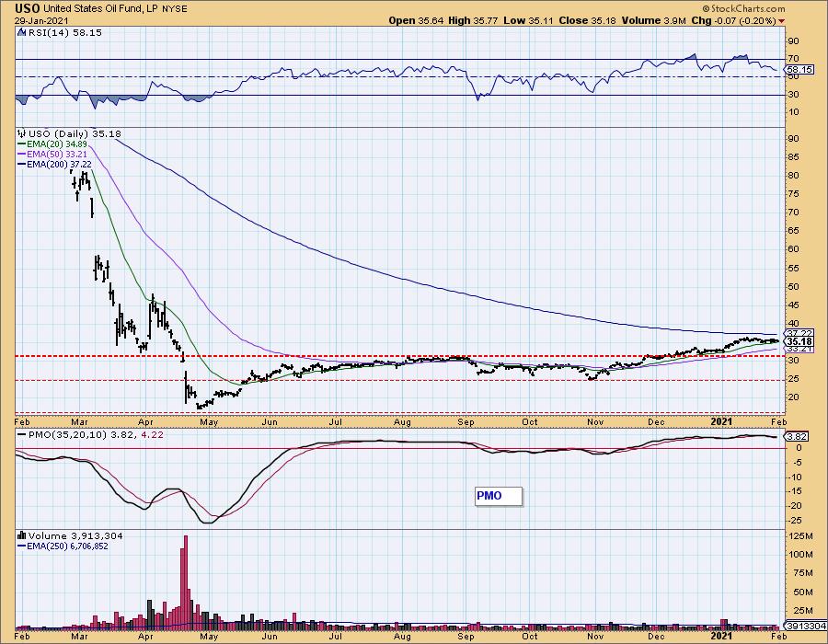
Task: Click the red down arrow beside Chg
Action: [781, 21]
